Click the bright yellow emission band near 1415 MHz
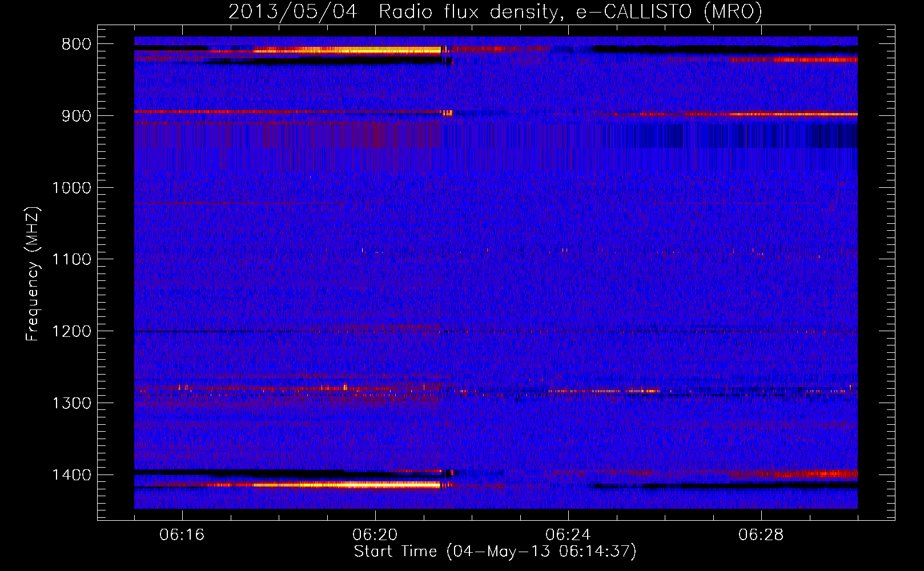 [x=348, y=485]
